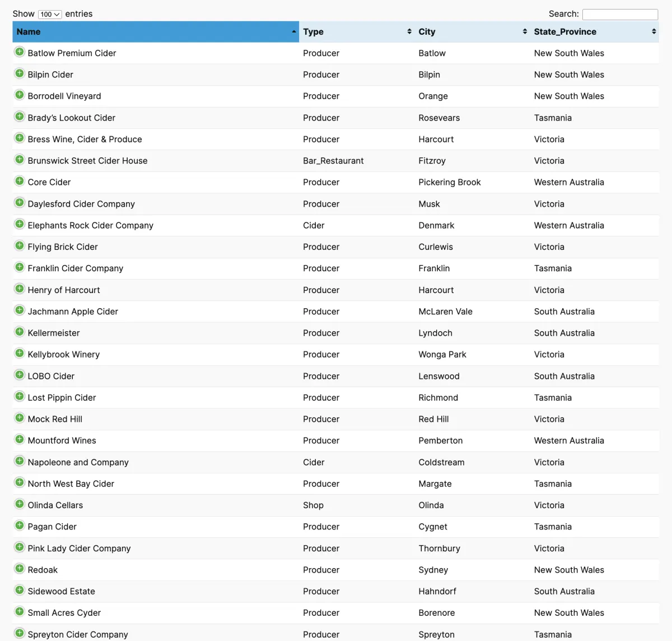Click plus icon beside Flying Brick Cider
672x641 pixels.
[20, 245]
